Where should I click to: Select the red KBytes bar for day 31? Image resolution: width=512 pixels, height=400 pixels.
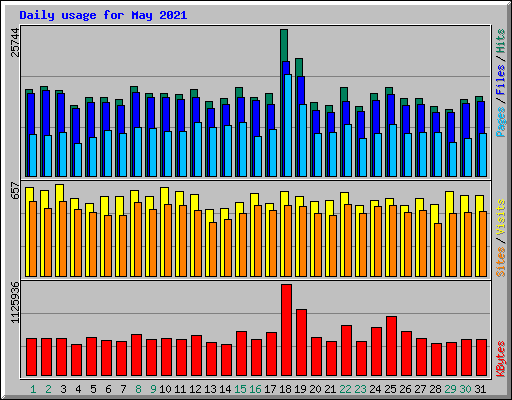481,357
